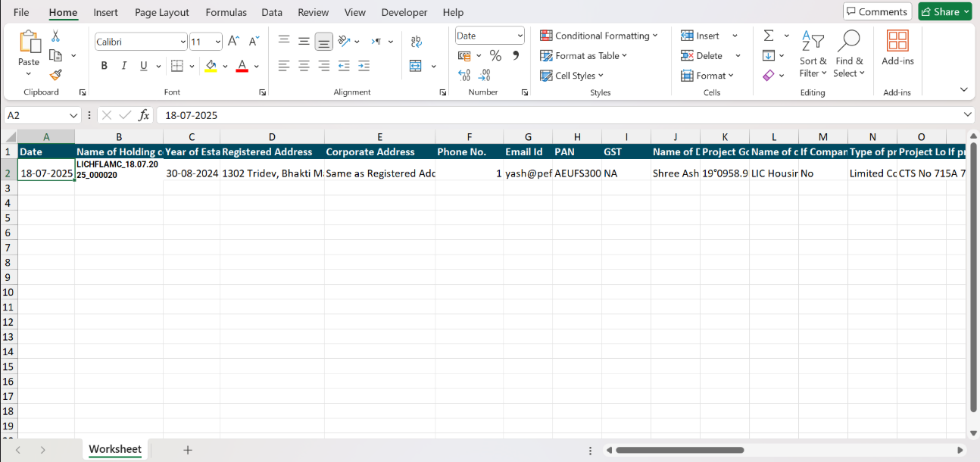Image resolution: width=980 pixels, height=462 pixels.
Task: Open the Formulas ribbon tab
Action: point(226,12)
